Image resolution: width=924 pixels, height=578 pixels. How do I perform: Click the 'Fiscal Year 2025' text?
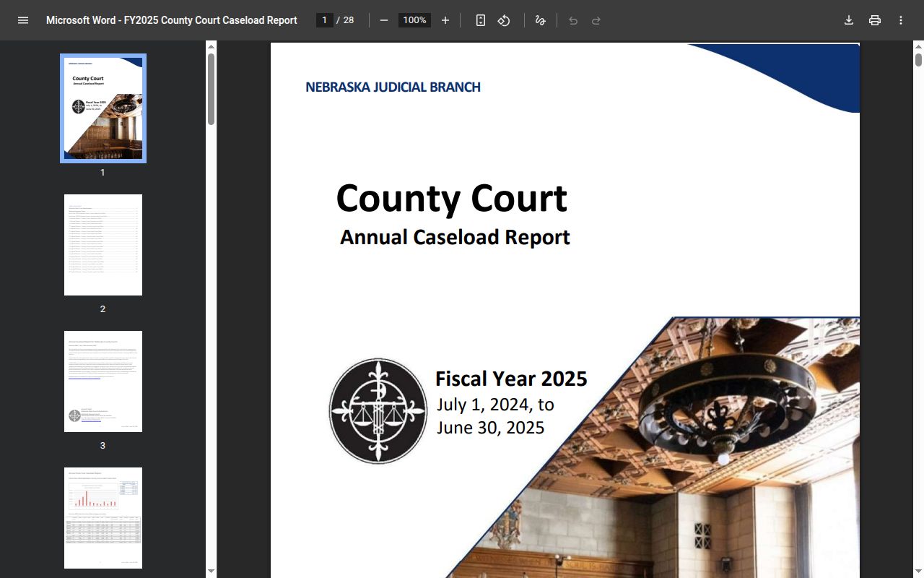tap(511, 379)
